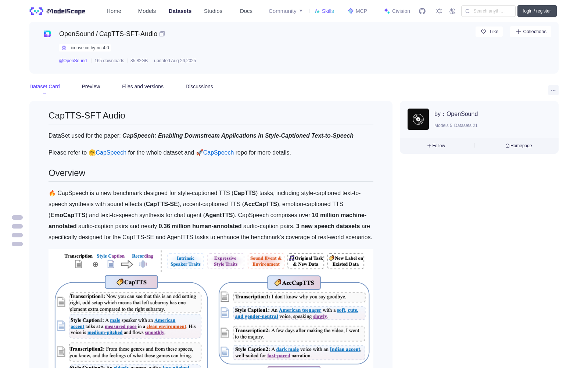Click the Models 5 count
This screenshot has height=368, width=588.
pos(443,125)
